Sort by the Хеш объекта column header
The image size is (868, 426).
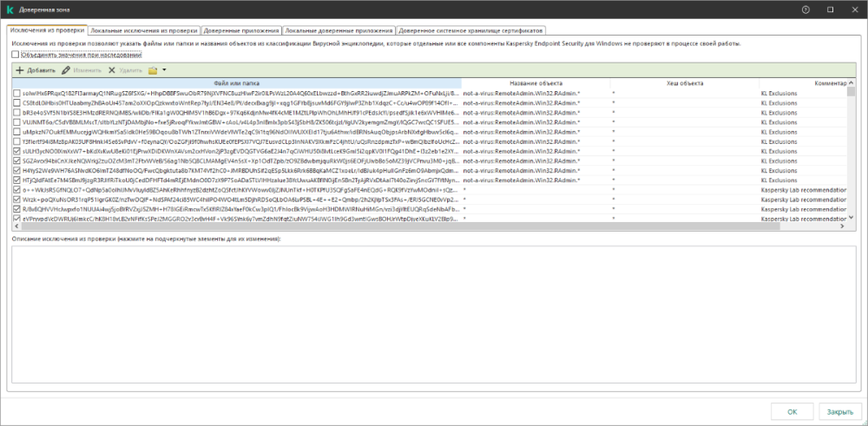tap(685, 83)
